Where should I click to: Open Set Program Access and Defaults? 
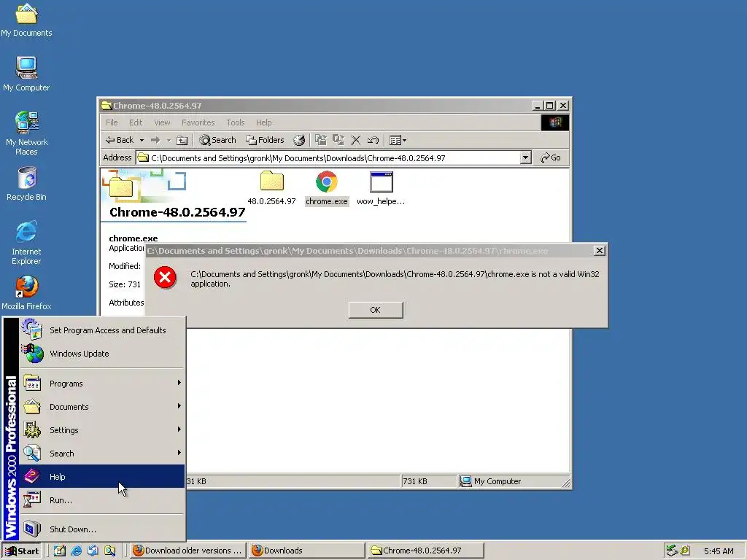click(102, 330)
